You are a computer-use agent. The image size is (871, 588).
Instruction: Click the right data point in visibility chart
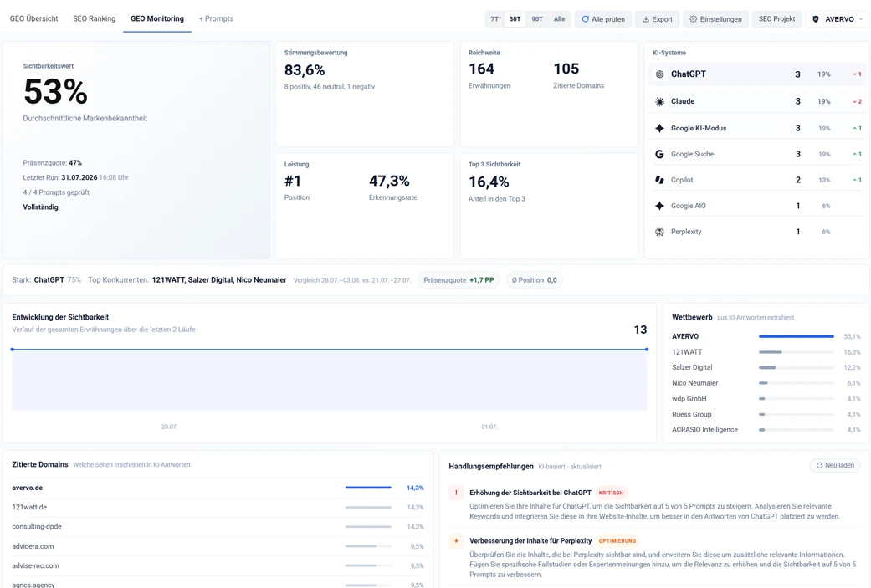coord(647,350)
